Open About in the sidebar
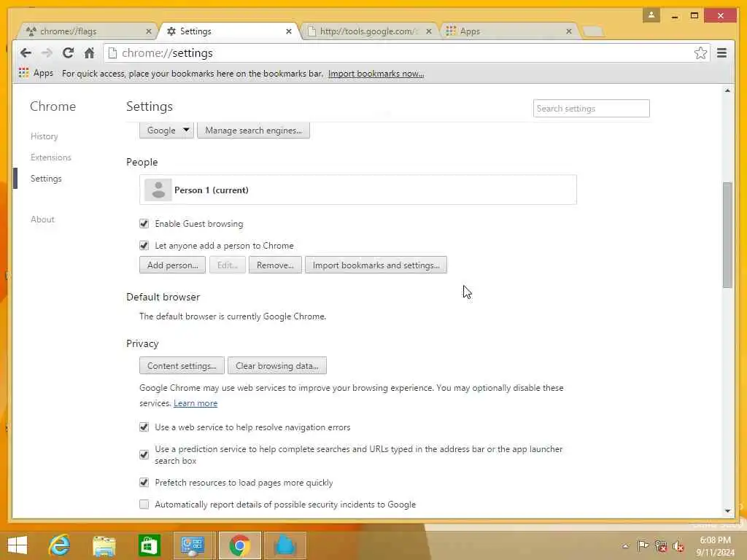The height and width of the screenshot is (560, 747). coord(43,219)
